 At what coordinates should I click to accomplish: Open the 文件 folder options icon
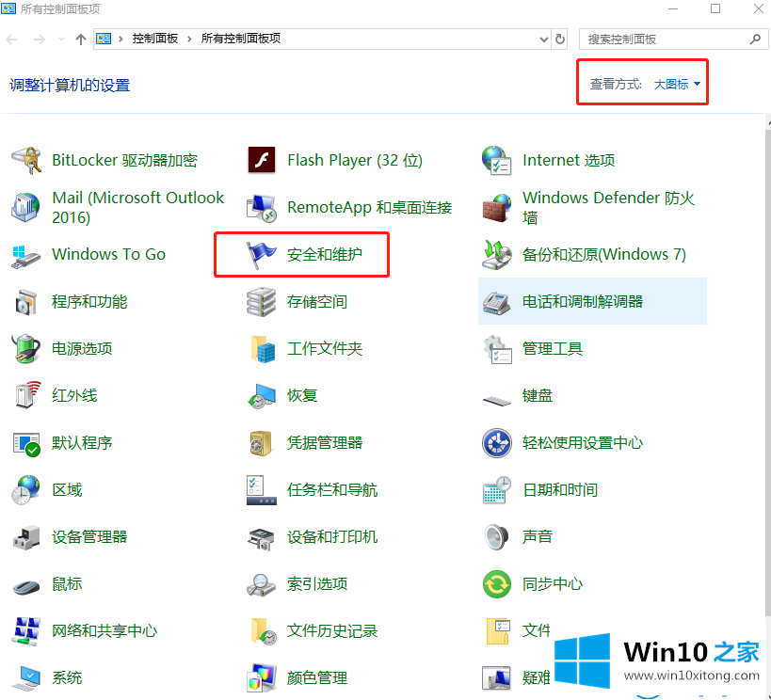click(498, 631)
